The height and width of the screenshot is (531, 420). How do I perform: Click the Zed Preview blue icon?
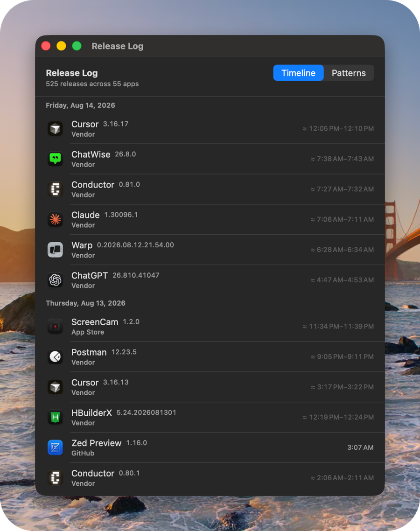point(55,447)
